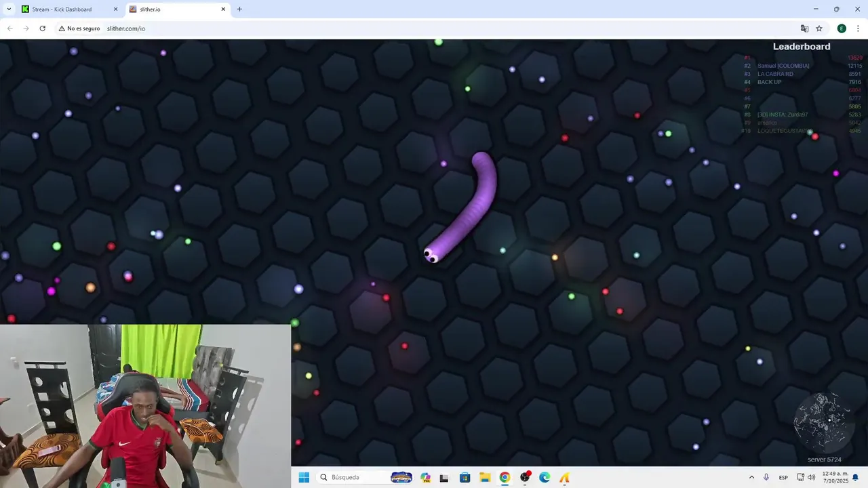Go forward to the next page
Screen dimensions: 868x488
(26, 28)
